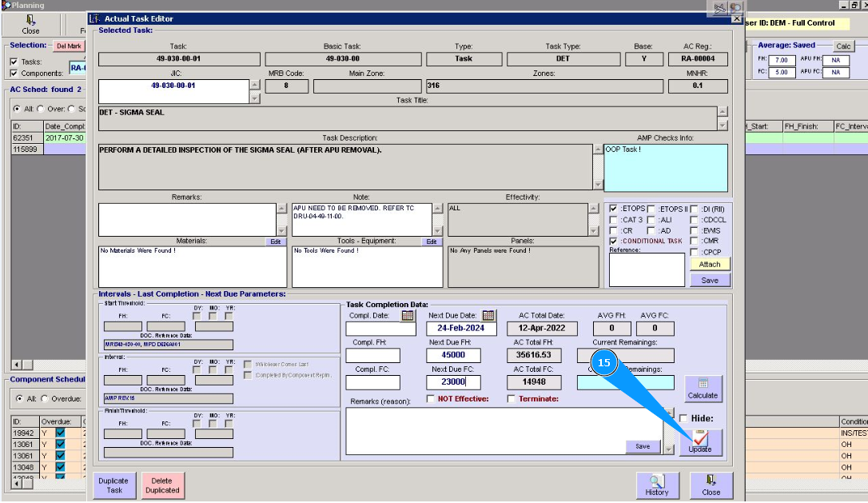Image resolution: width=868 pixels, height=503 pixels.
Task: Click the Compl. Date input field
Action: [x=381, y=329]
